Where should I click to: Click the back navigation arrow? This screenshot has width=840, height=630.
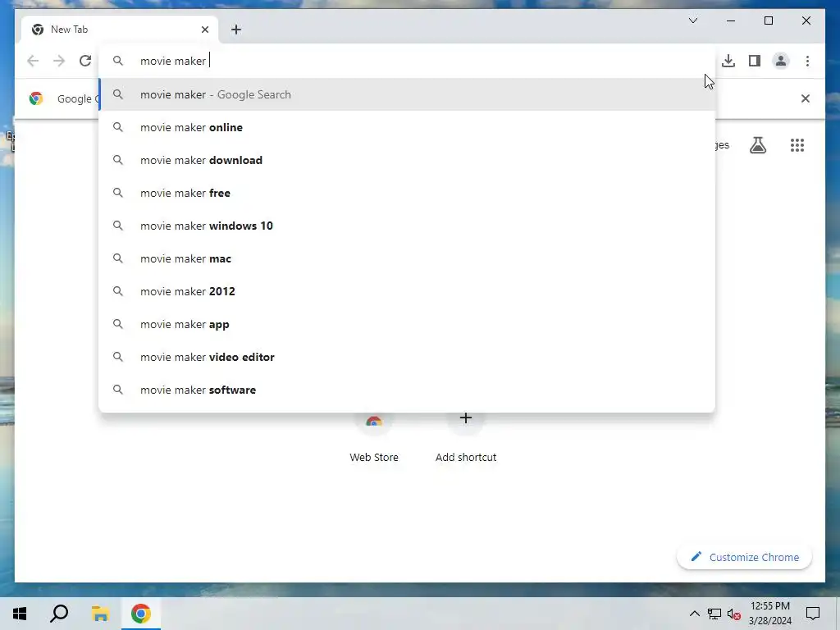(x=33, y=61)
